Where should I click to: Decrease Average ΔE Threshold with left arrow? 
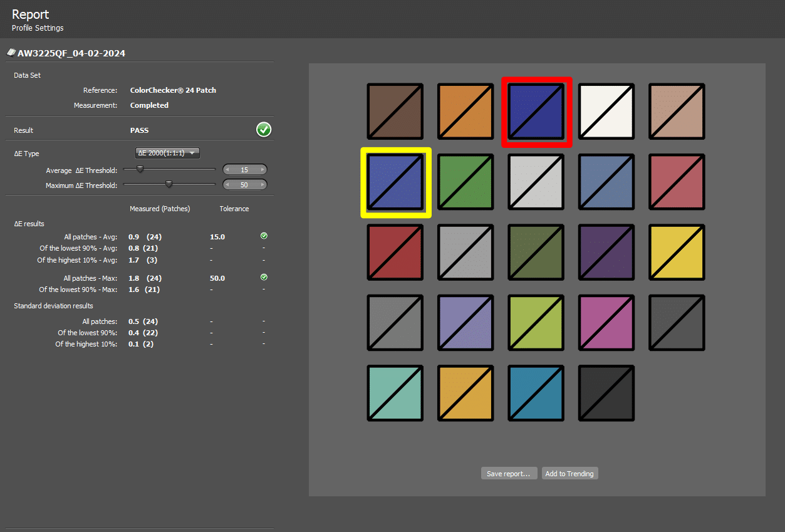tap(228, 170)
